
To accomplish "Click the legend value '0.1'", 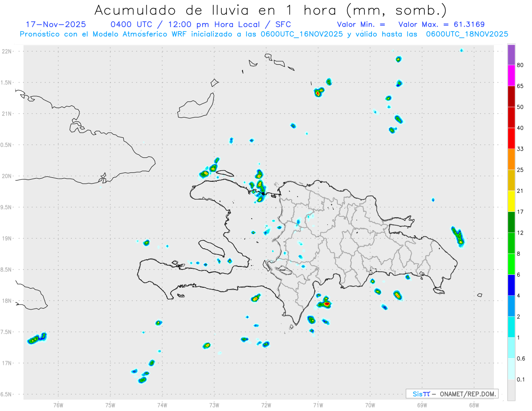I will point(521,380).
